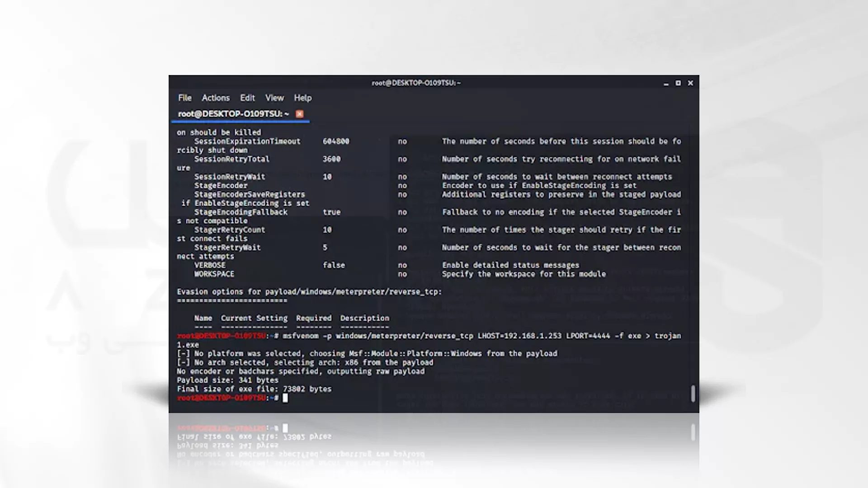The width and height of the screenshot is (868, 488).
Task: Click the 'Evasion options for payload' heading
Action: pyautogui.click(x=309, y=292)
